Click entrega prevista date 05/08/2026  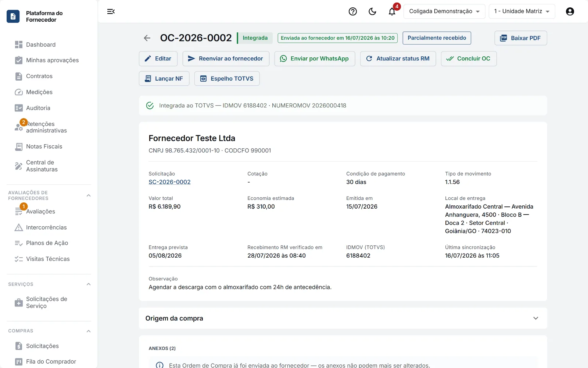click(165, 255)
